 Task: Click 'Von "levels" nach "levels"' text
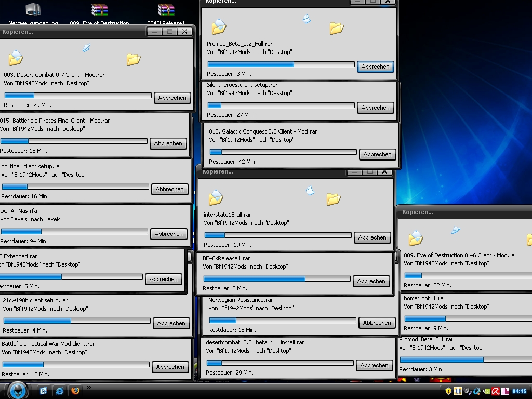(x=31, y=219)
